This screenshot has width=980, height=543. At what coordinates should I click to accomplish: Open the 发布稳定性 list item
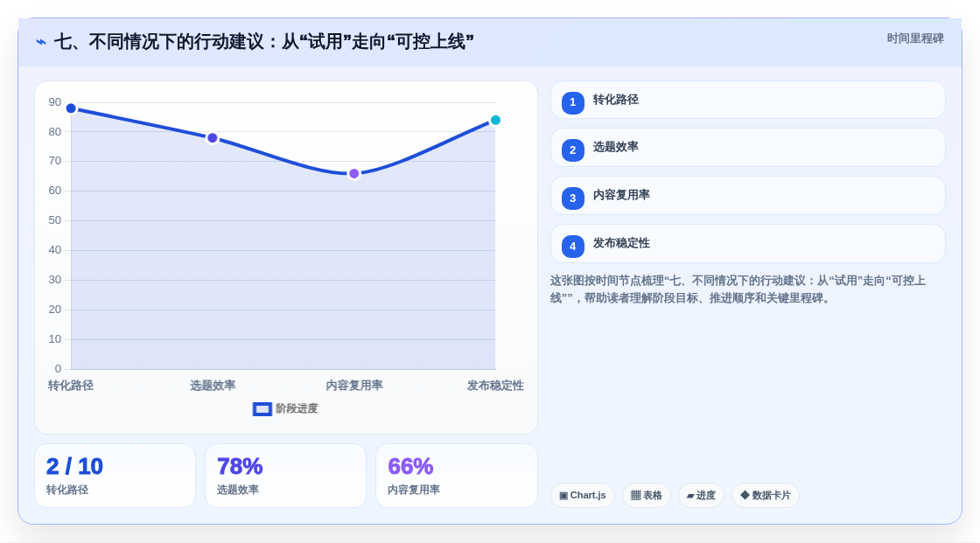tap(747, 244)
